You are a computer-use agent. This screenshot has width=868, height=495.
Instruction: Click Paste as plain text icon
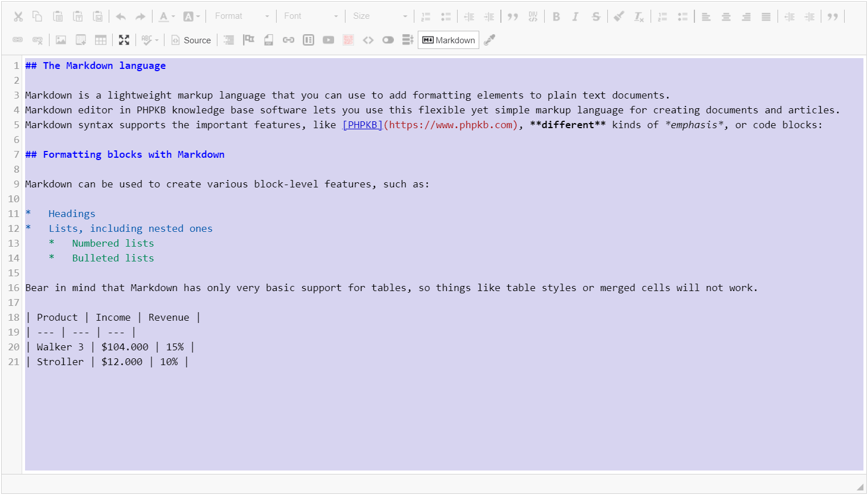(78, 17)
